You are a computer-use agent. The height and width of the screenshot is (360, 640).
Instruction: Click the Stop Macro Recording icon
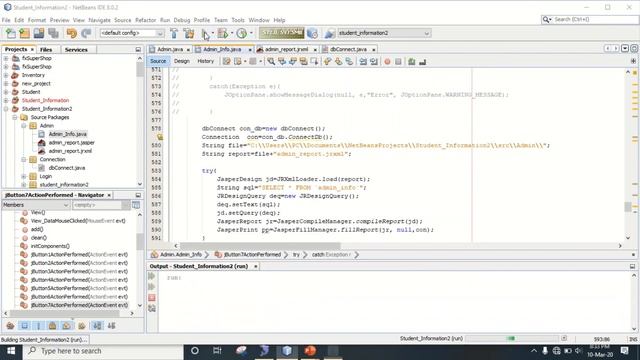pyautogui.click(x=398, y=61)
